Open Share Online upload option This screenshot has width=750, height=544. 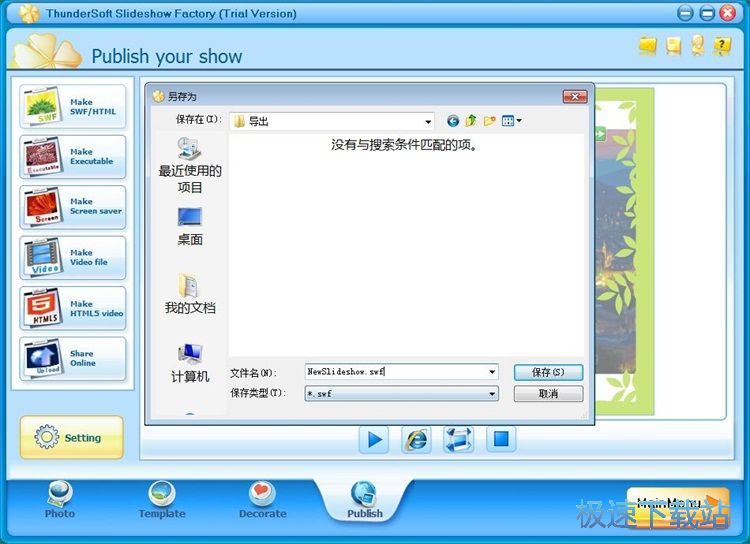[x=73, y=359]
